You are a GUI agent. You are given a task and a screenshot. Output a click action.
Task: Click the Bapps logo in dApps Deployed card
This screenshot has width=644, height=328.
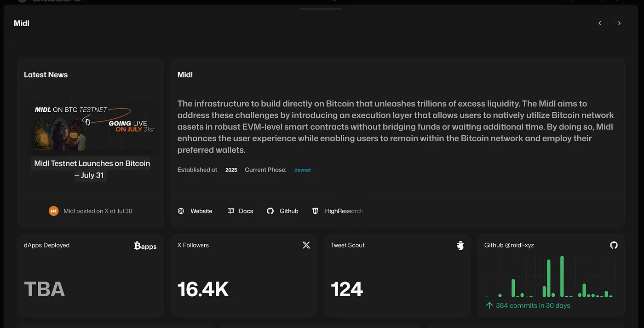(x=145, y=246)
